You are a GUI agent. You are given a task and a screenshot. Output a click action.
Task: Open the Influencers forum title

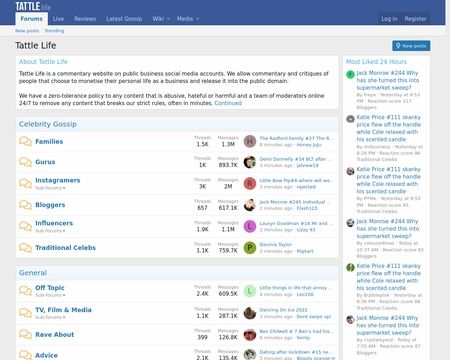point(54,223)
